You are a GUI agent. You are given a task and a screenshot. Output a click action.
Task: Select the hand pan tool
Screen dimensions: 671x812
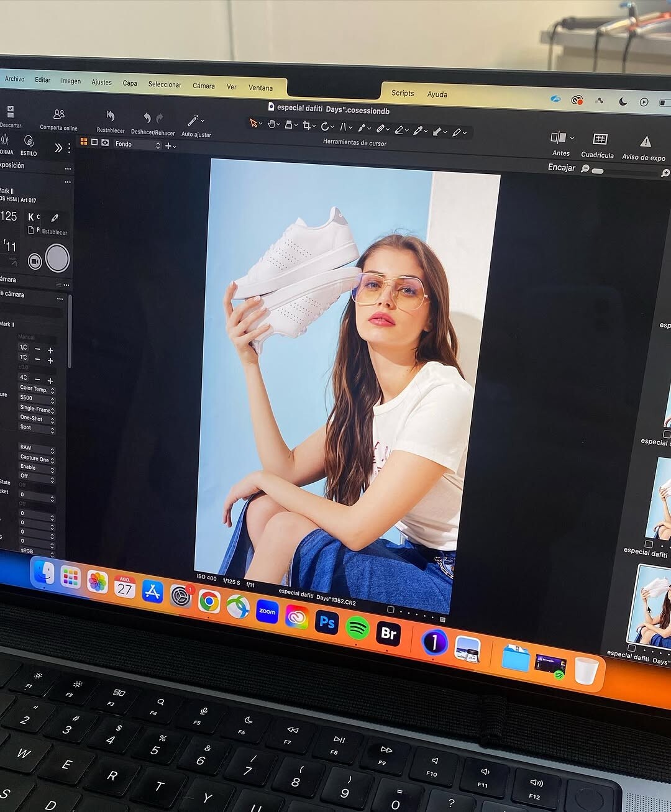(272, 124)
